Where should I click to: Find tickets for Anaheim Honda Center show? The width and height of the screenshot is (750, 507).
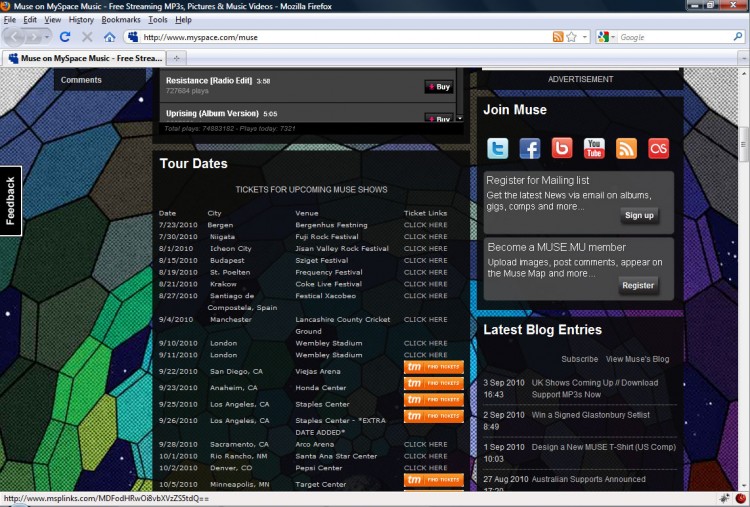pyautogui.click(x=434, y=384)
